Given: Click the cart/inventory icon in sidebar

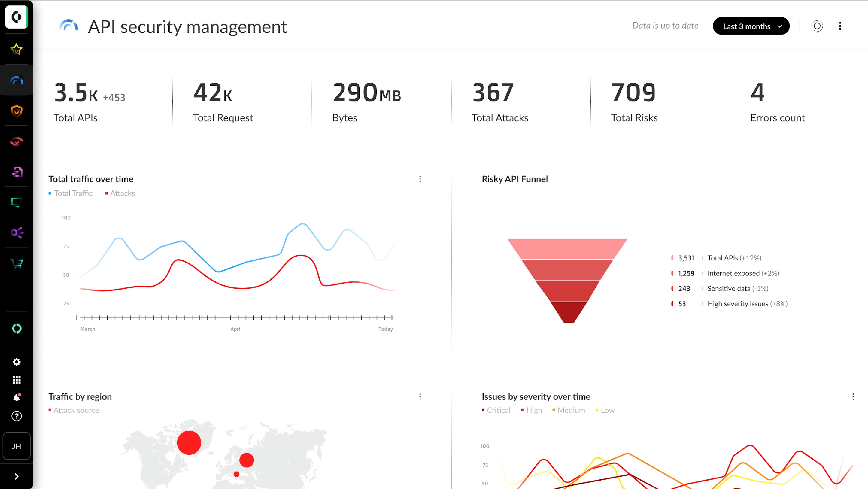Looking at the screenshot, I should 16,264.
